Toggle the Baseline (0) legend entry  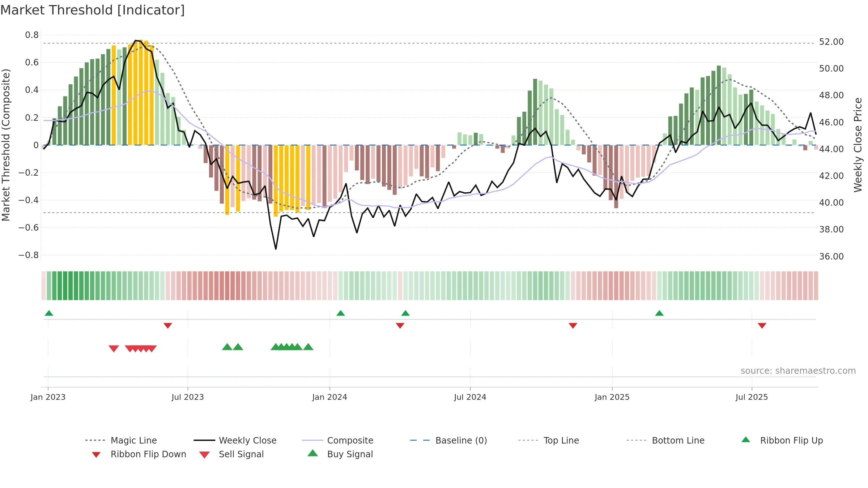click(x=448, y=440)
